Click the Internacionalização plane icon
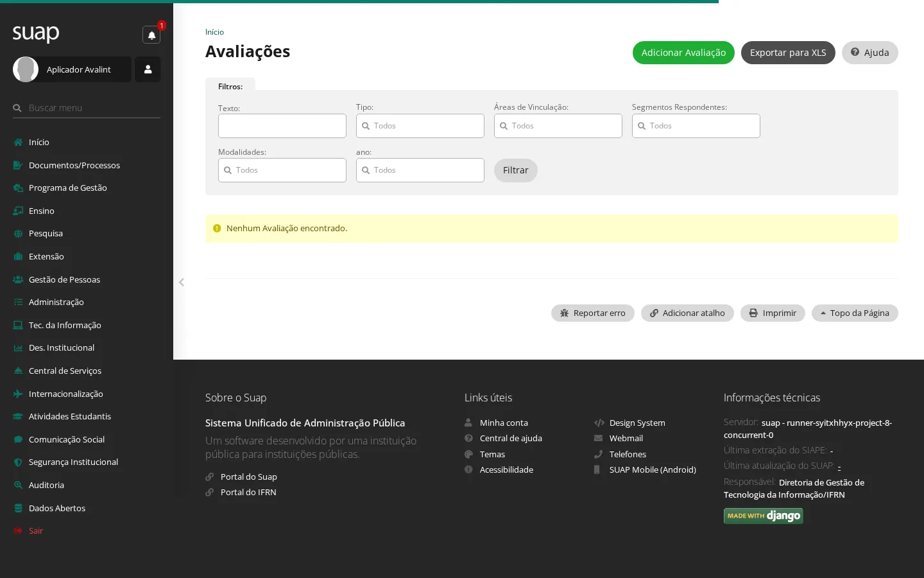Image resolution: width=924 pixels, height=578 pixels. pos(18,394)
